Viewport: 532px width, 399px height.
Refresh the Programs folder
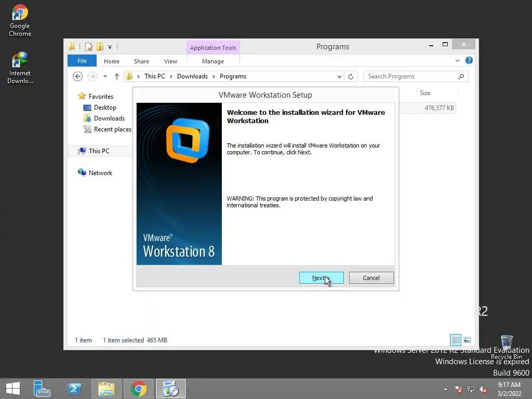[x=351, y=77]
